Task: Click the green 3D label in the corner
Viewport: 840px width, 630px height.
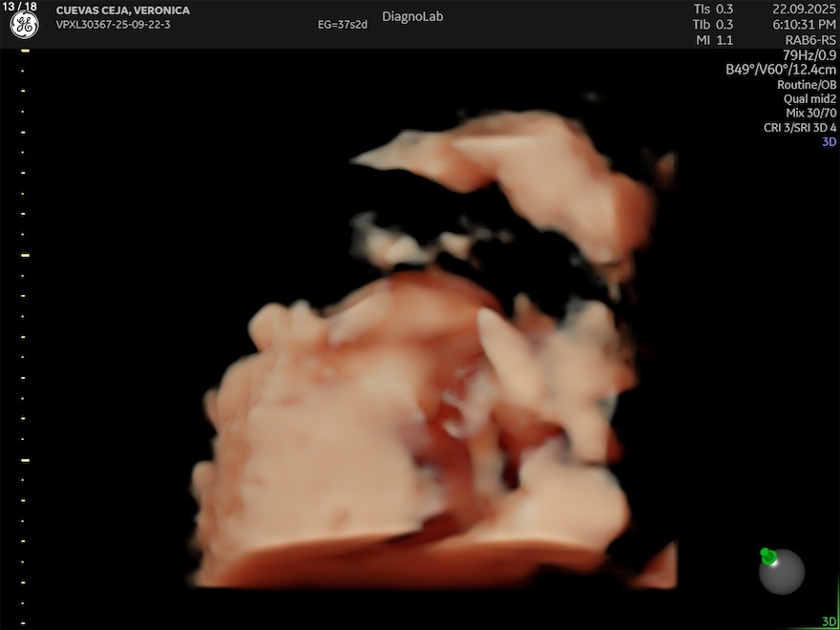Action: [x=829, y=621]
